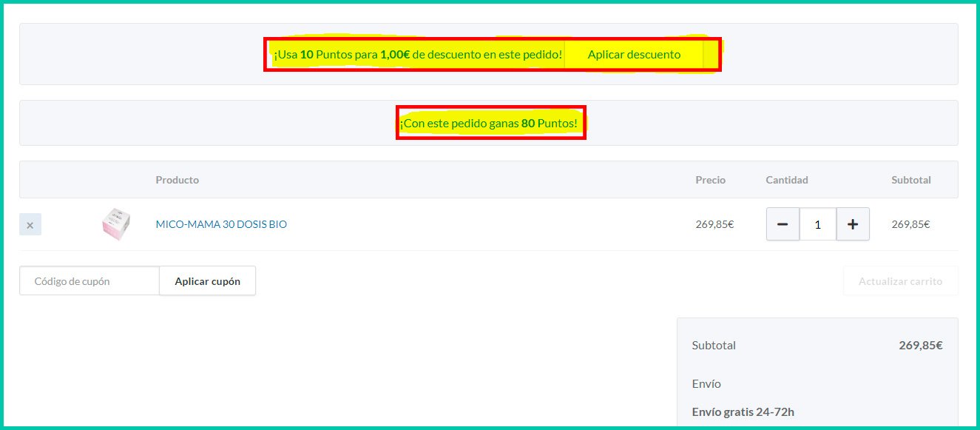Click the 80 Puntos earnings notice
This screenshot has width=980, height=430.
click(489, 124)
